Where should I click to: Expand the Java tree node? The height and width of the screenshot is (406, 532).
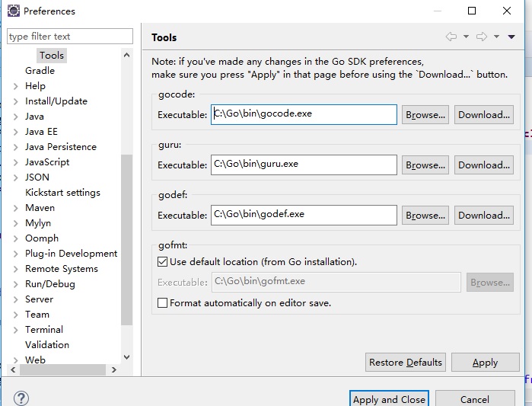click(x=16, y=117)
